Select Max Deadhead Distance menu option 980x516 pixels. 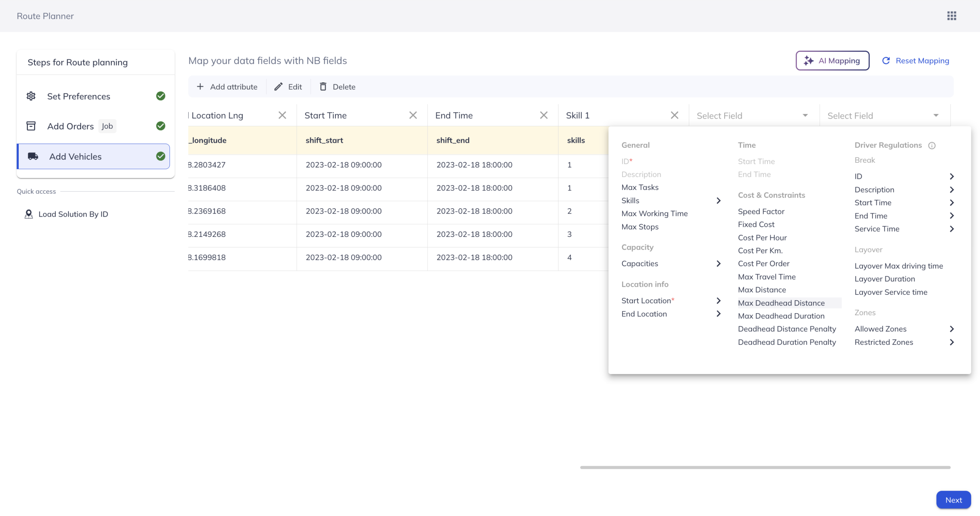(x=781, y=303)
